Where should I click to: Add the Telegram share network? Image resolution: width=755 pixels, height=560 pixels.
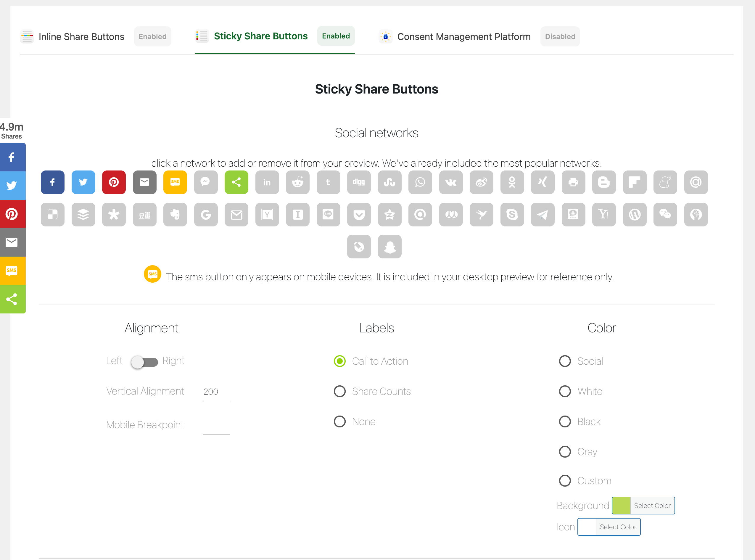pyautogui.click(x=542, y=215)
